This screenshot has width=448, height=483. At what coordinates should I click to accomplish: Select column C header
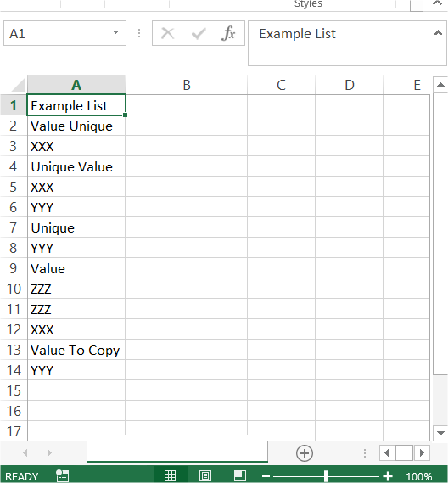click(x=281, y=85)
